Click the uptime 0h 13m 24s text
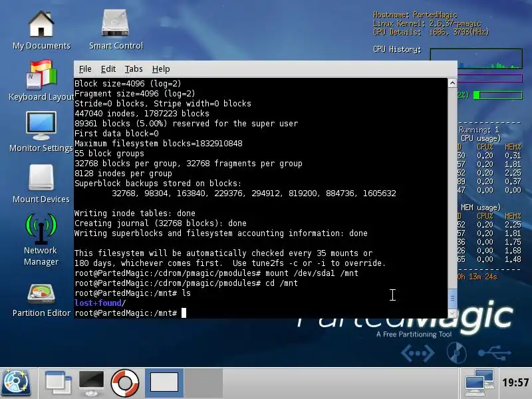 477,277
